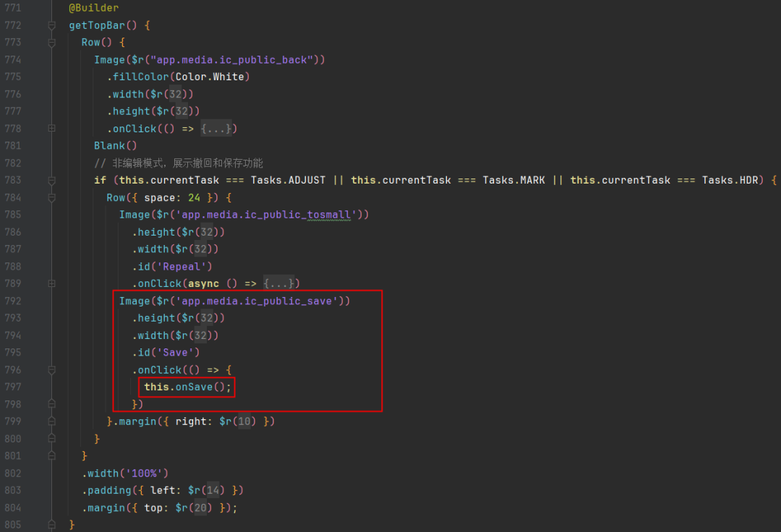Click Tasks.HDR in the if condition
The image size is (781, 532).
pyautogui.click(x=730, y=180)
